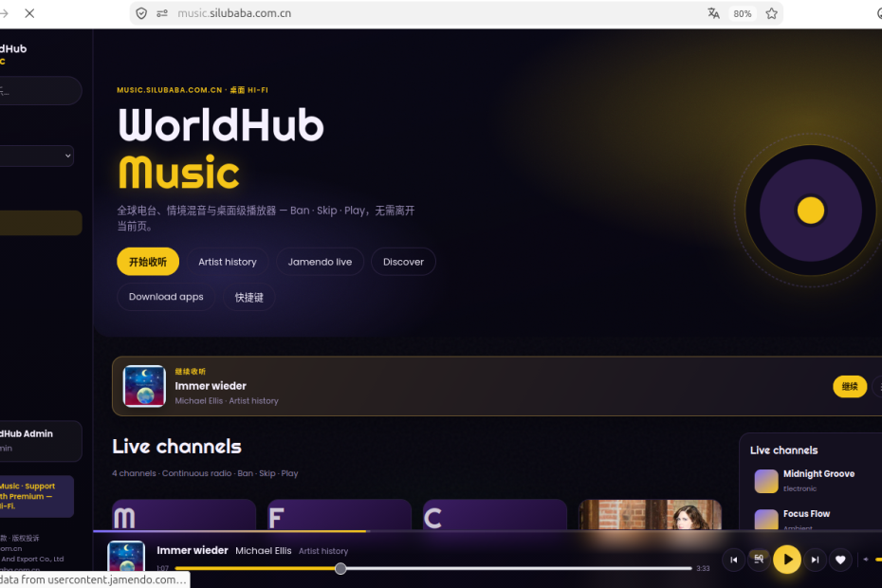Bookmark this page with the star icon
Viewport: 882px width, 588px height.
click(771, 13)
